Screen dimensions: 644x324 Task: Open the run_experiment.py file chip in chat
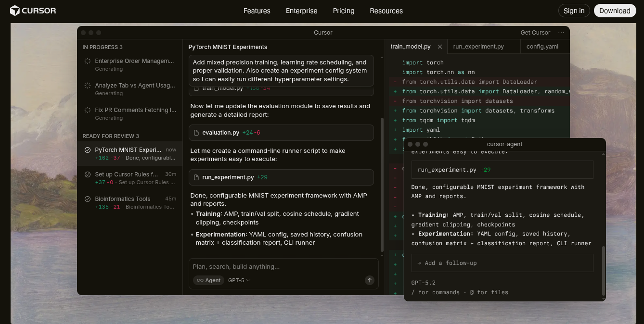pos(281,177)
